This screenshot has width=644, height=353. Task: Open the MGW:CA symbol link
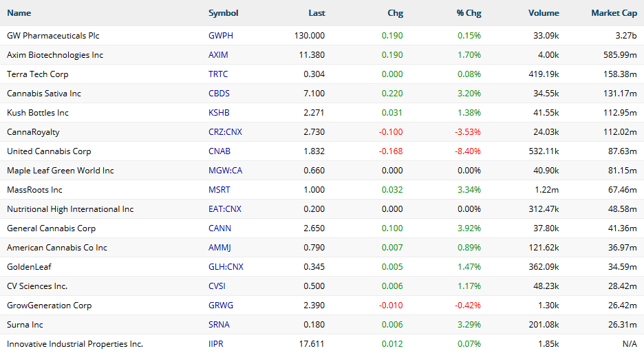[x=226, y=171]
